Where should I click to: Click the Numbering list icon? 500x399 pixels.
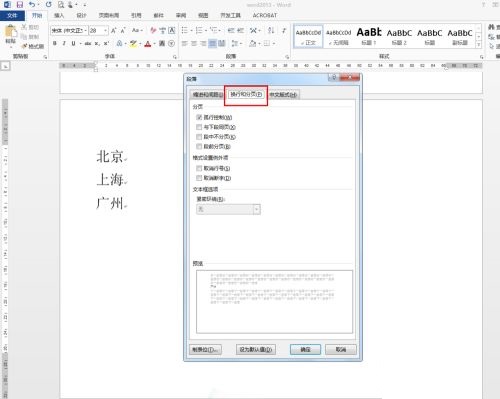tap(199, 31)
